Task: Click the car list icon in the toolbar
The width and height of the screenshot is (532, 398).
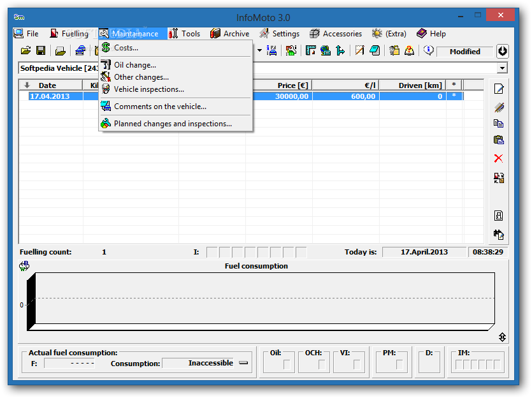Action: [271, 50]
